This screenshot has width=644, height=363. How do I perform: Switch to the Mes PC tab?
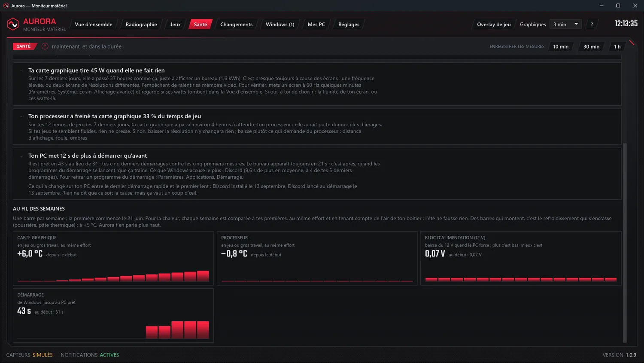(x=316, y=24)
